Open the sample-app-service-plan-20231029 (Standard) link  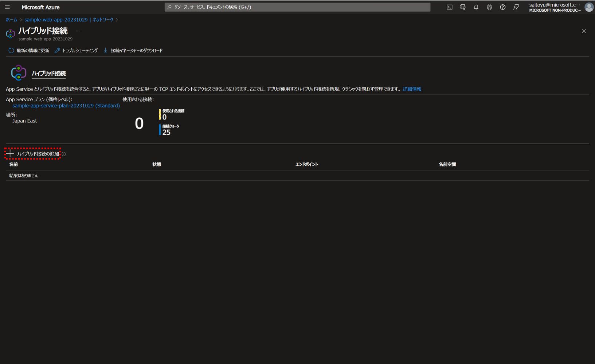pos(66,106)
